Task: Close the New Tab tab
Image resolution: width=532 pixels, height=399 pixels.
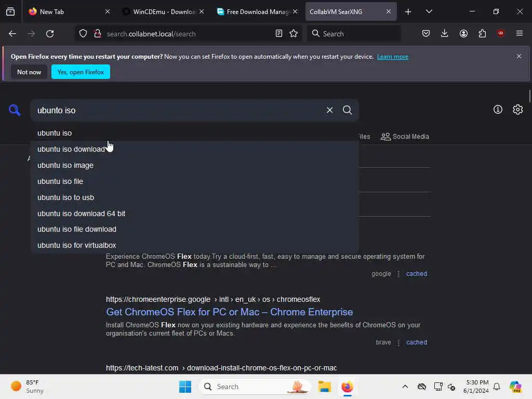Action: (108, 11)
